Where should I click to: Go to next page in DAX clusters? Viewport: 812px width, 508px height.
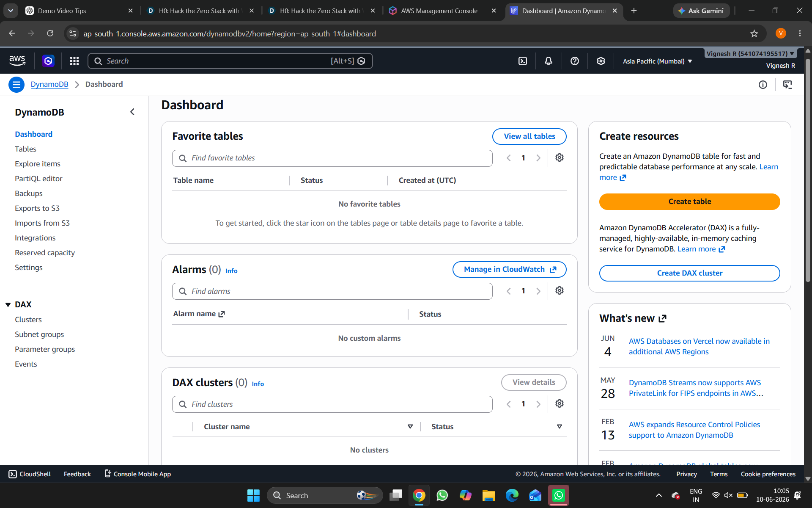[538, 404]
